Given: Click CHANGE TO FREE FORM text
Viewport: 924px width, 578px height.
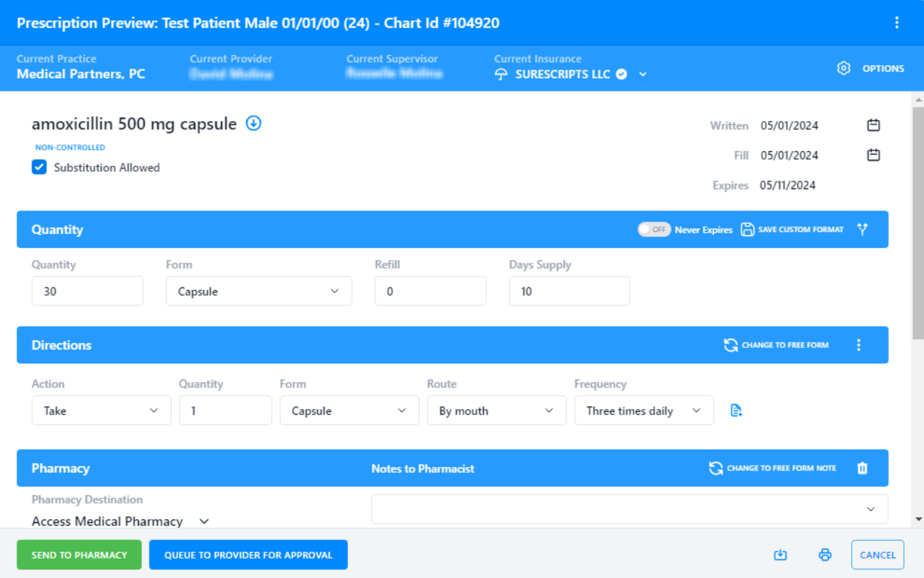Looking at the screenshot, I should (x=785, y=345).
